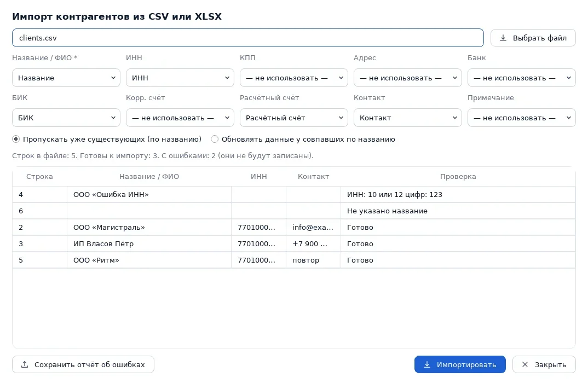Viewport: 588px width, 383px height.
Task: Open the Банк mapping dropdown
Action: point(521,78)
